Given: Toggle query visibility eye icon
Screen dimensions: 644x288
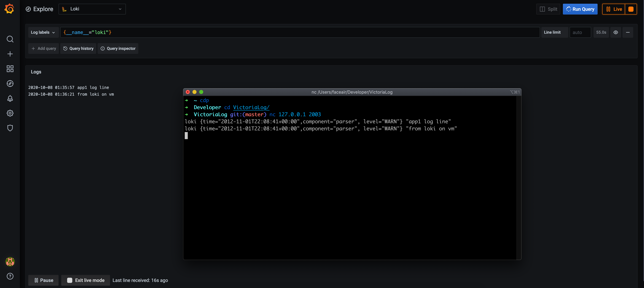Looking at the screenshot, I should tap(616, 32).
